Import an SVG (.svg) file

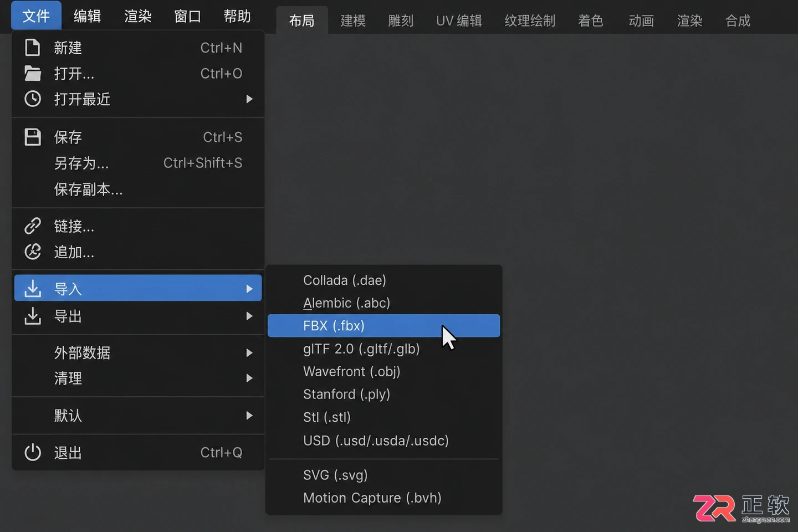tap(383, 475)
